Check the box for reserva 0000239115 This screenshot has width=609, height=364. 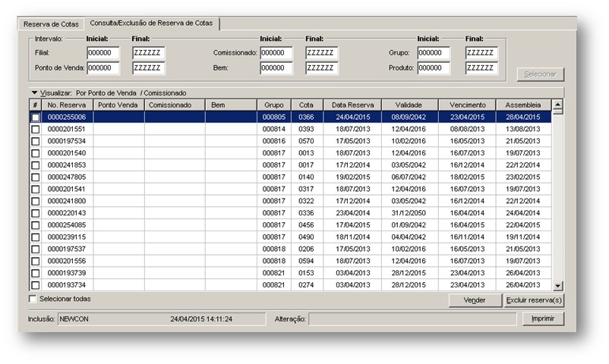tap(36, 237)
